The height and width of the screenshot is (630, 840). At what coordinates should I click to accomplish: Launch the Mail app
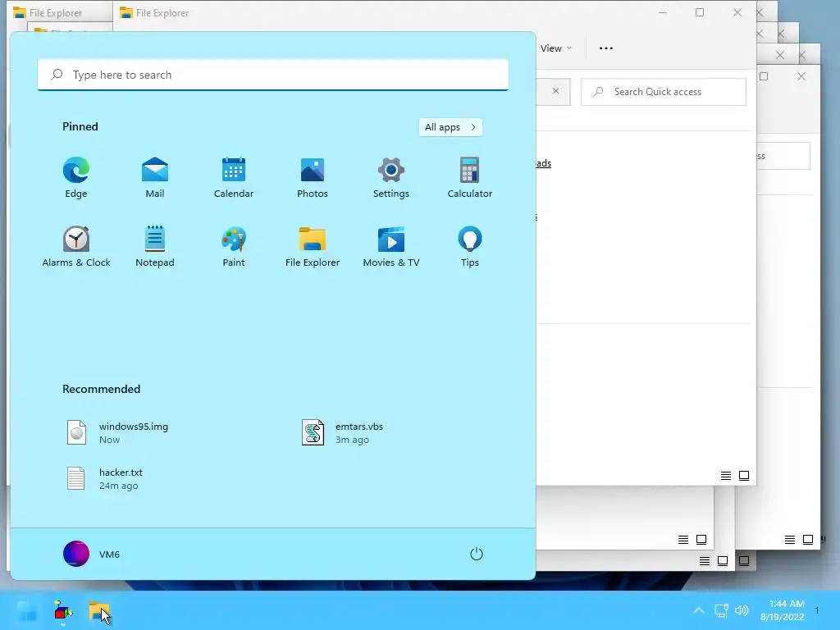155,178
